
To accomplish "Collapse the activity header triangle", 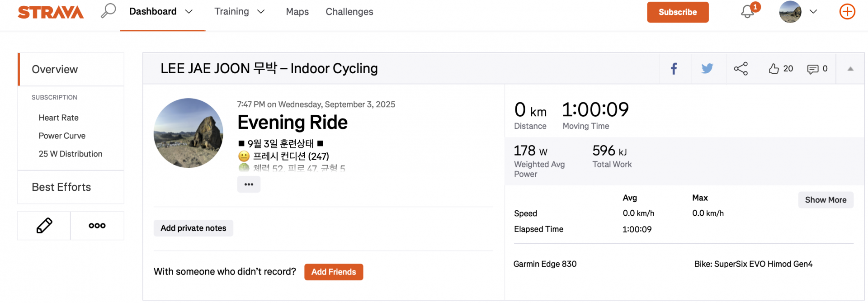I will pyautogui.click(x=850, y=69).
